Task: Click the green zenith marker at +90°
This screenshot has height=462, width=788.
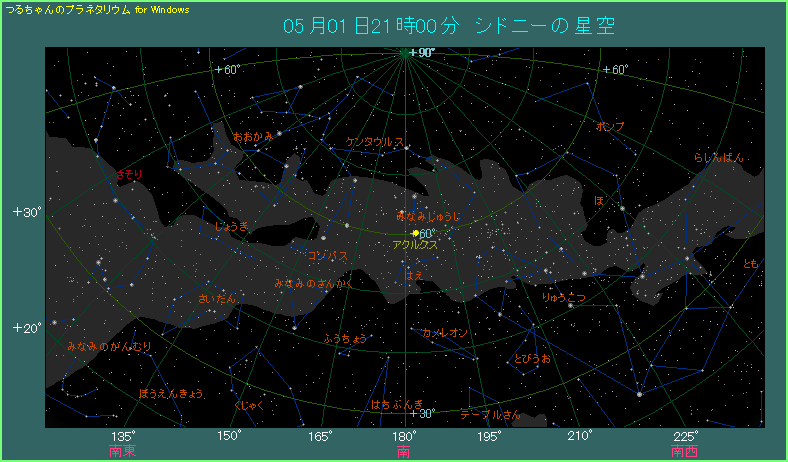Action: pyautogui.click(x=404, y=53)
